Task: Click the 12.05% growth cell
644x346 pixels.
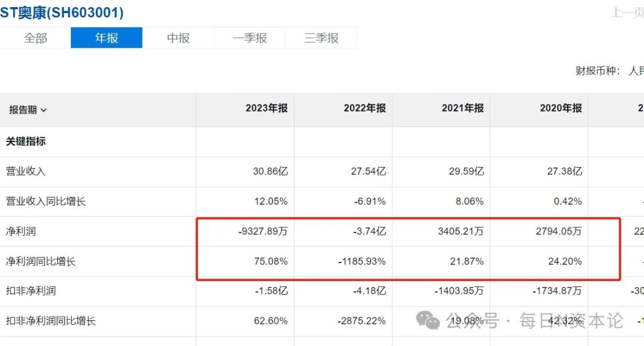Action: coord(271,202)
